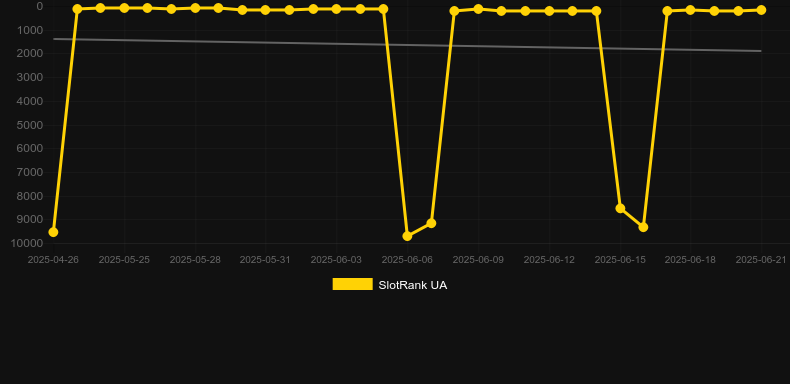Viewport: 790px width, 384px height.
Task: Click the low point right after 2025-06-06
Action: pyautogui.click(x=431, y=223)
